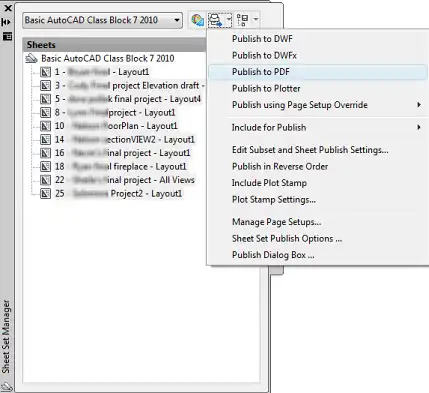Screen dimensions: 429x393
Task: Click the Sheet Set Manager vertical title bar
Action: click(6, 337)
